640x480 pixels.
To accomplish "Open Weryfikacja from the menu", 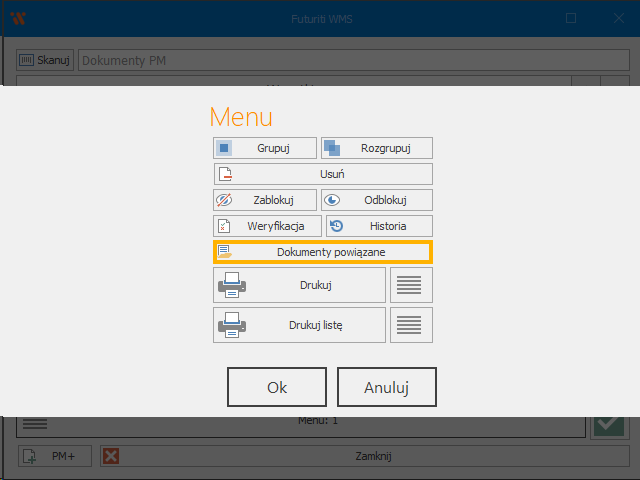I will point(267,226).
